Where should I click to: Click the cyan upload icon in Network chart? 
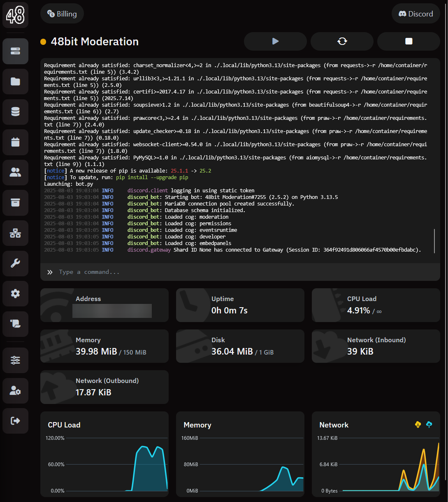[x=429, y=425]
